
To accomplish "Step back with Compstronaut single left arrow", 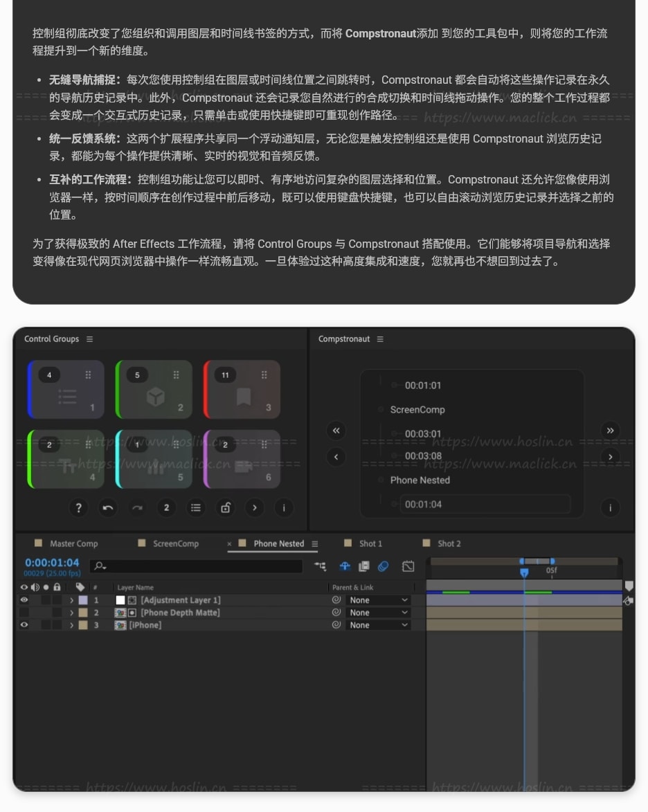I will tap(336, 457).
